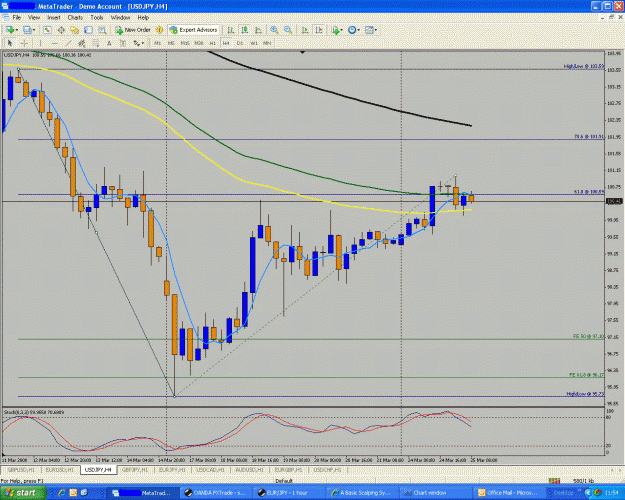Select the Crosshair tool
The height and width of the screenshot is (500, 625).
[24, 43]
